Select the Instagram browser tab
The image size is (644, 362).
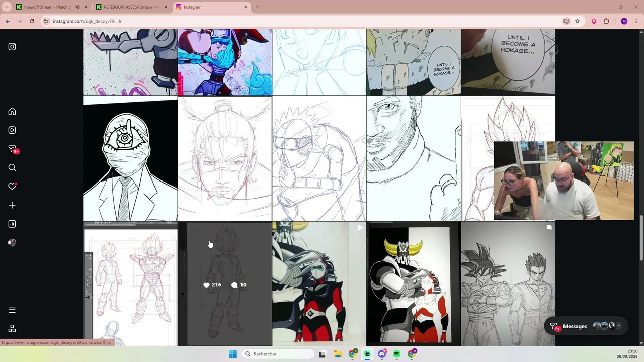(x=211, y=7)
